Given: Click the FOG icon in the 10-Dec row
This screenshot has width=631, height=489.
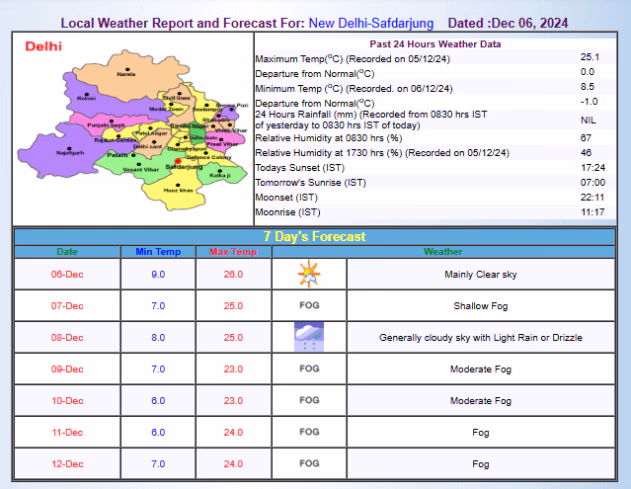Looking at the screenshot, I should 308,400.
